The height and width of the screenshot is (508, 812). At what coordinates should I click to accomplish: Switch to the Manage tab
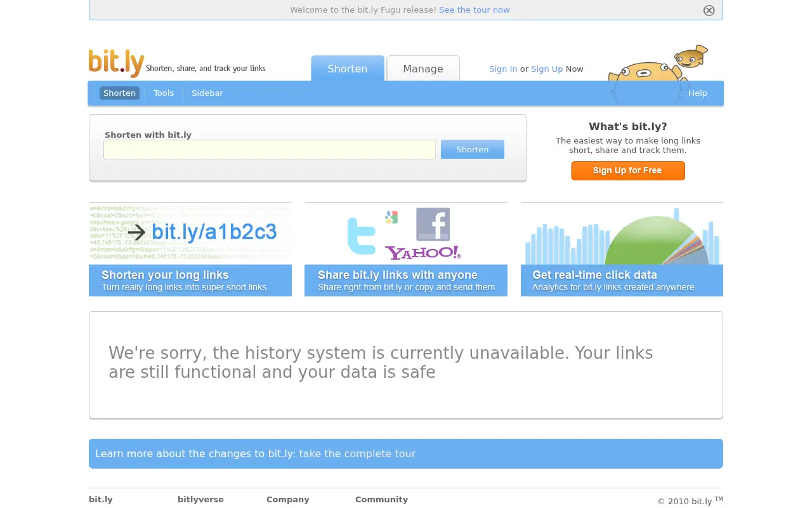click(423, 69)
